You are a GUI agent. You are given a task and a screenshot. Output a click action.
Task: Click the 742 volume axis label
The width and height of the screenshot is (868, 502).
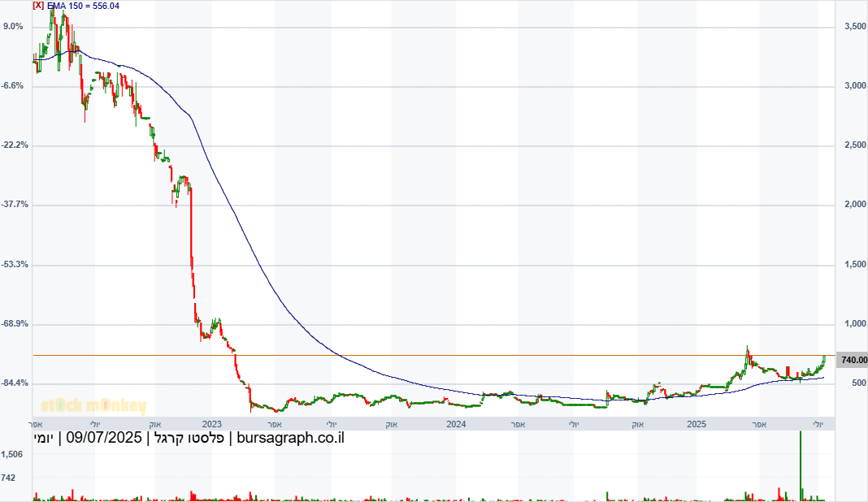(8, 478)
